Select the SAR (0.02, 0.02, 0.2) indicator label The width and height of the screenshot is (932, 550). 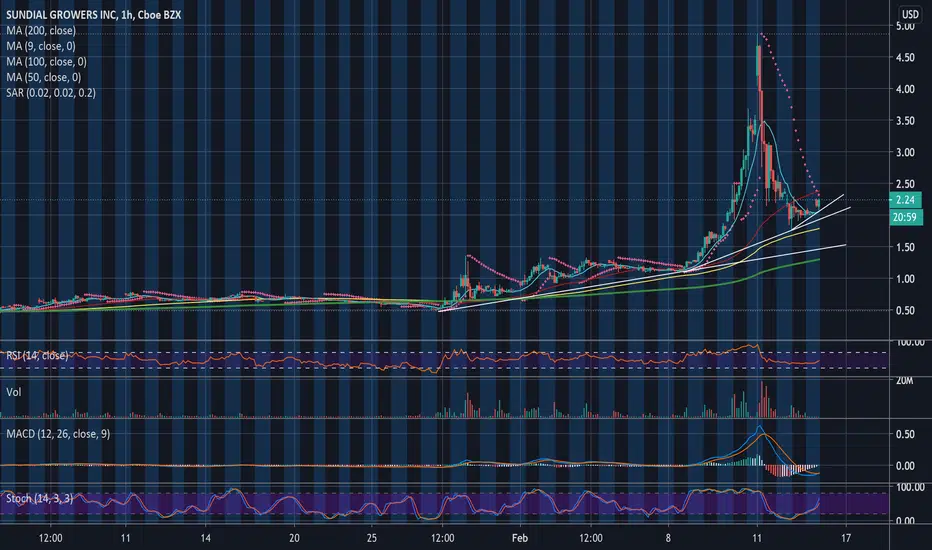pyautogui.click(x=51, y=92)
